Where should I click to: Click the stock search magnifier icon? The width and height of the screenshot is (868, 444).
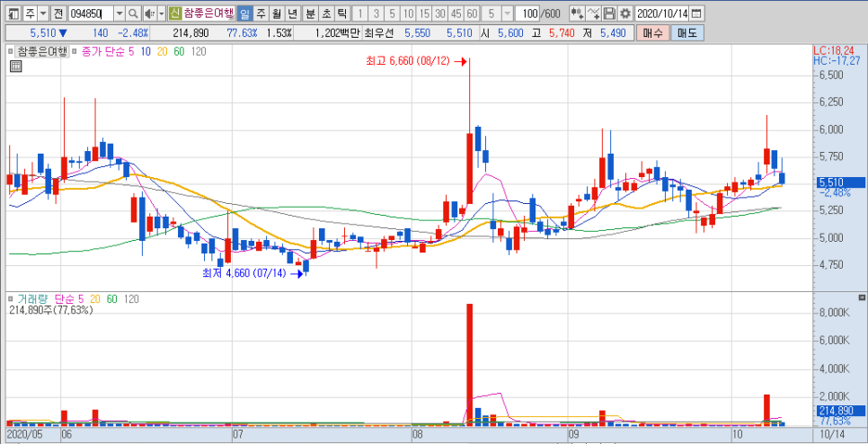(133, 13)
